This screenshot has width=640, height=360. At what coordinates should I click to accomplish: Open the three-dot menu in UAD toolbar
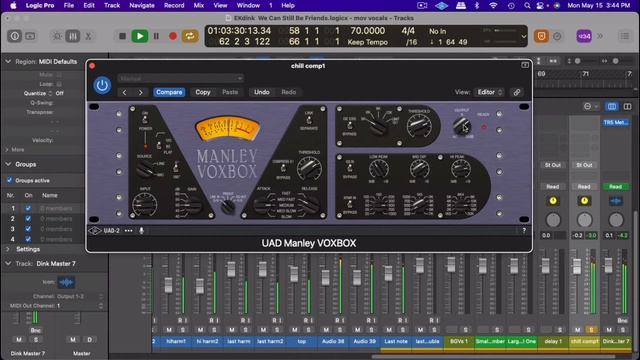click(x=128, y=231)
